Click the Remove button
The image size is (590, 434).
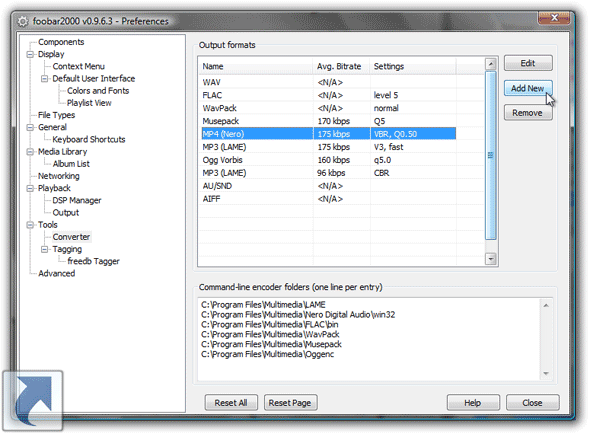pos(528,113)
